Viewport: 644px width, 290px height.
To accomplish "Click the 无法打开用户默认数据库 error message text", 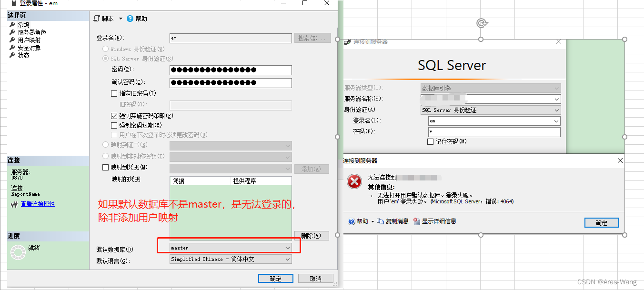I will pyautogui.click(x=425, y=195).
